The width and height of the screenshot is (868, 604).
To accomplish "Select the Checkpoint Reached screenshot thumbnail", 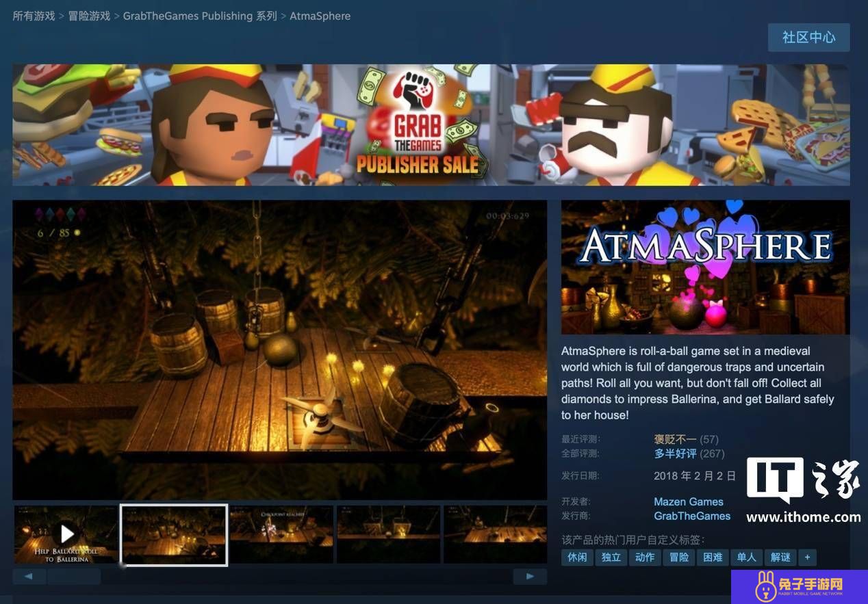I will click(x=281, y=534).
